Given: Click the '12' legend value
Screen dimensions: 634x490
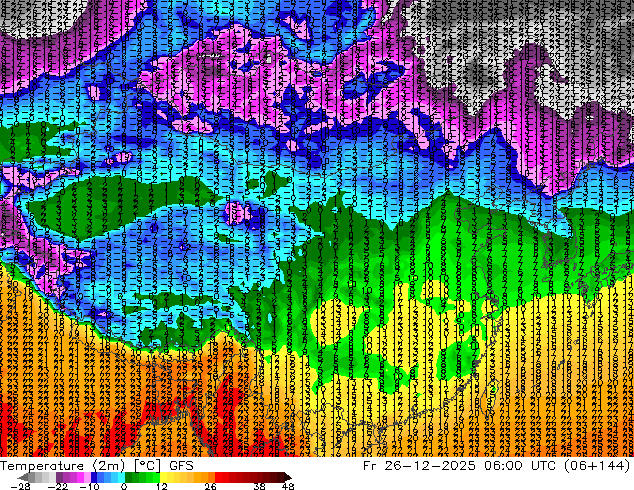Looking at the screenshot, I should [162, 486].
